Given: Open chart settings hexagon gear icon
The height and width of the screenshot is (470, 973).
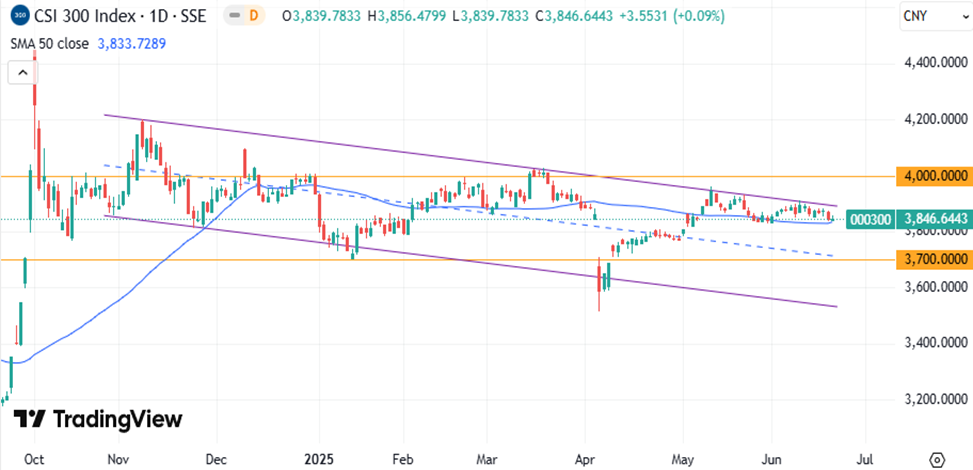Looking at the screenshot, I should (937, 458).
